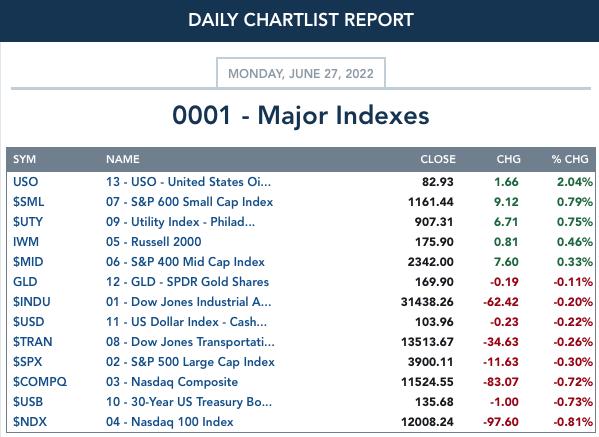Screen dimensions: 599x437
Task: Click the 0001 - Major Indexes heading
Action: coord(301,115)
